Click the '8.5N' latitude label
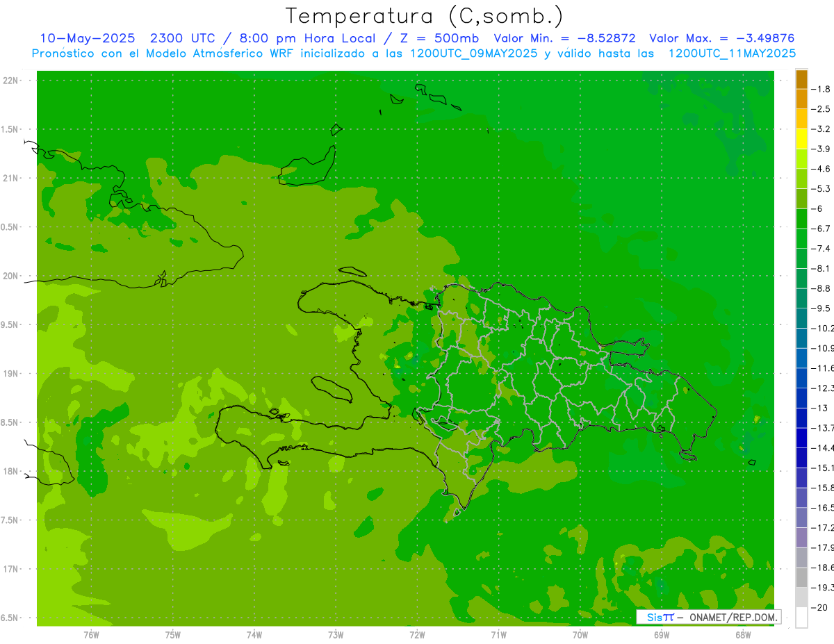 [x=10, y=422]
